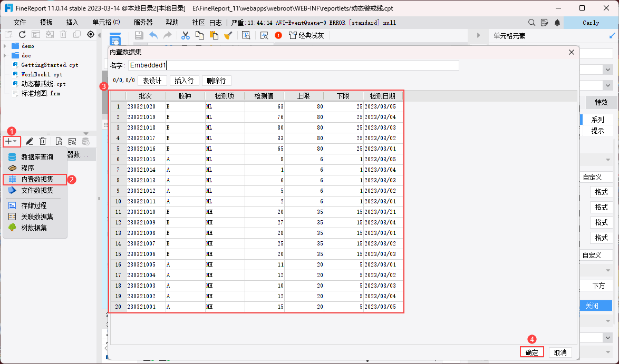Select 动态警戒线.cpt in file tree
The image size is (619, 364).
click(x=43, y=84)
